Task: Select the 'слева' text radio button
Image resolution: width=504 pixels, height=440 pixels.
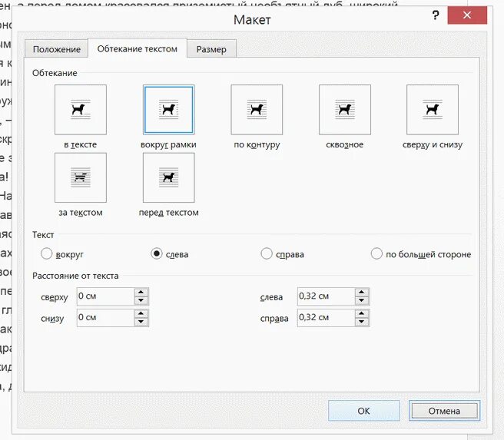Action: pyautogui.click(x=157, y=253)
